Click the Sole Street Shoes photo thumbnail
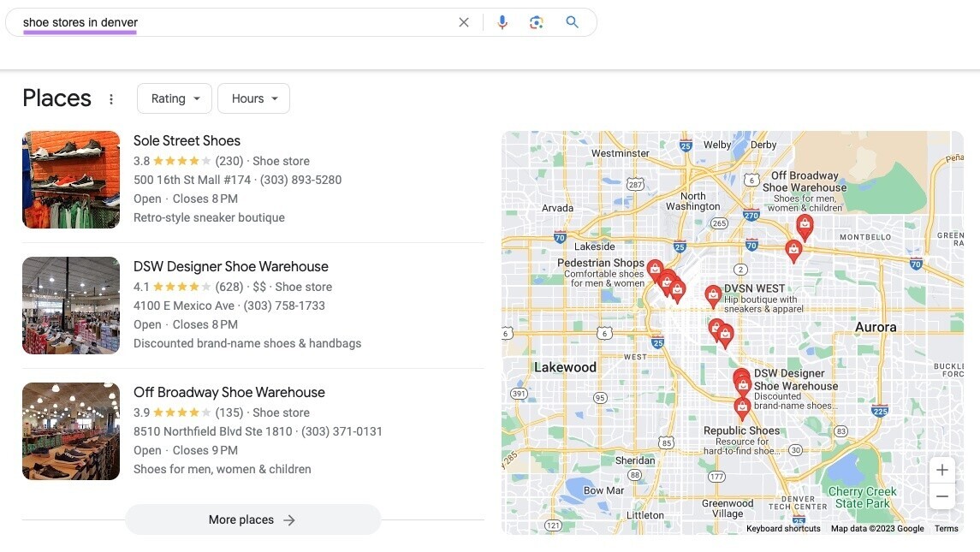 point(70,179)
